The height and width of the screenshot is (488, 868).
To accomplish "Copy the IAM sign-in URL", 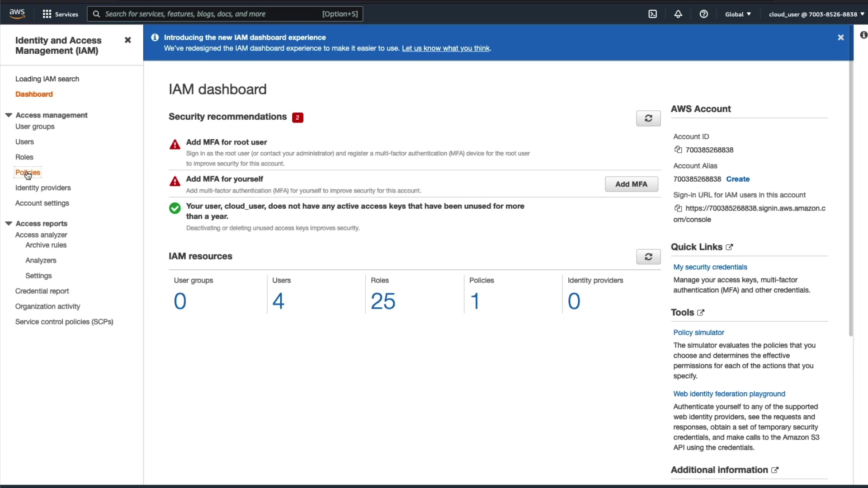I will pyautogui.click(x=678, y=208).
